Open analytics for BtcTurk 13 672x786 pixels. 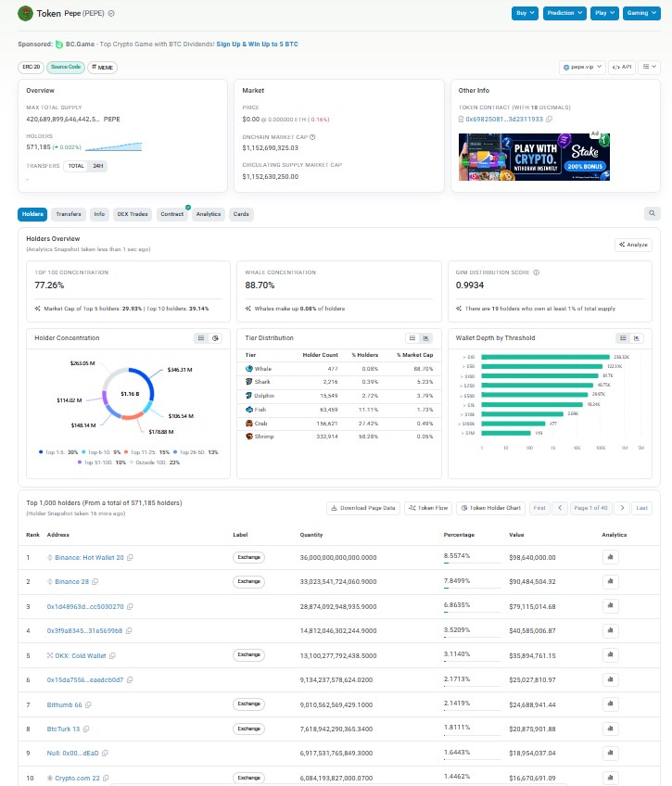[x=611, y=729]
